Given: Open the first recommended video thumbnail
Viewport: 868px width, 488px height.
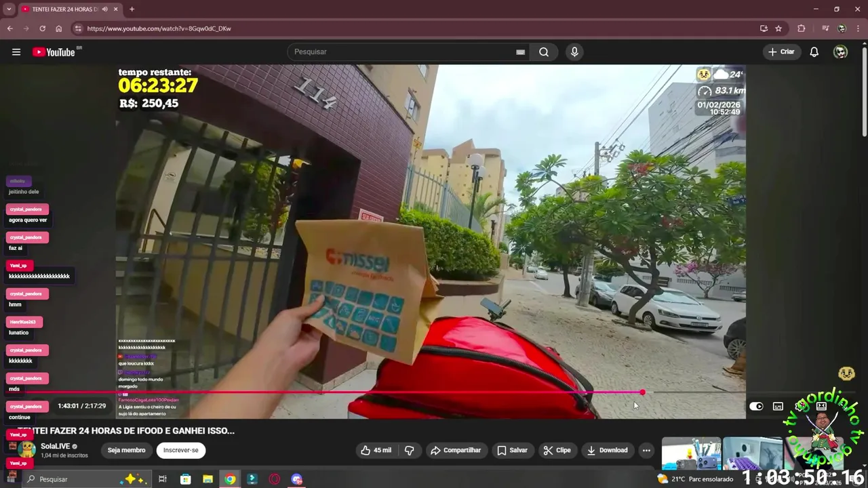Looking at the screenshot, I should pos(691,454).
